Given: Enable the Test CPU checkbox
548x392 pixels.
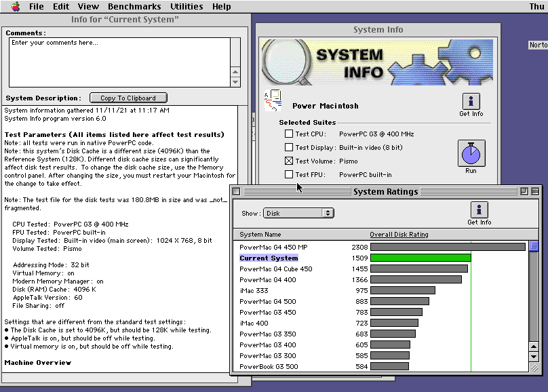Looking at the screenshot, I should pos(289,134).
